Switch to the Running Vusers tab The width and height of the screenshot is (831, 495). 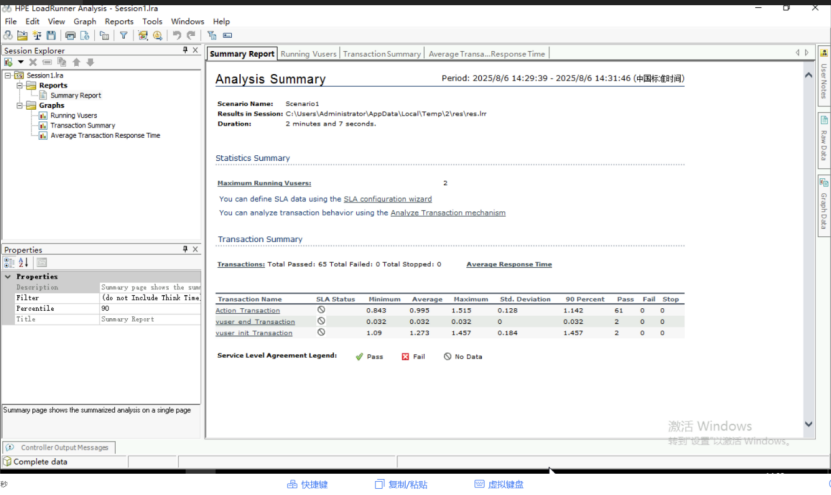308,54
